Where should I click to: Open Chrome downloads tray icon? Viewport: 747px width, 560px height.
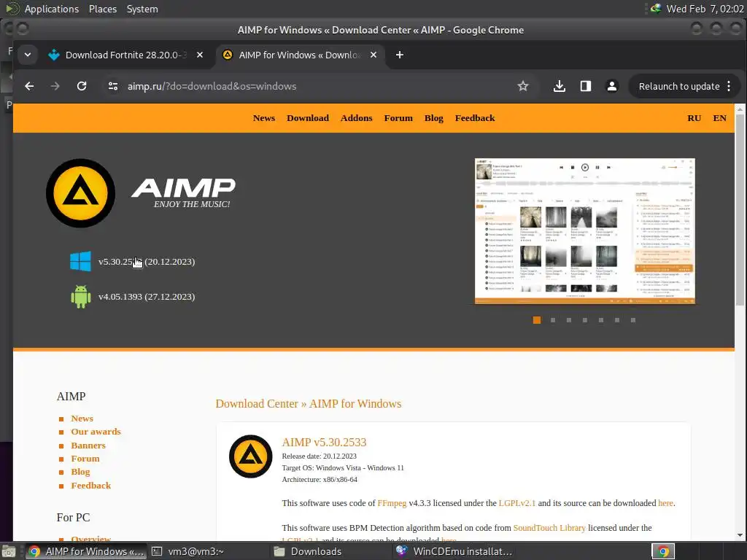[560, 86]
